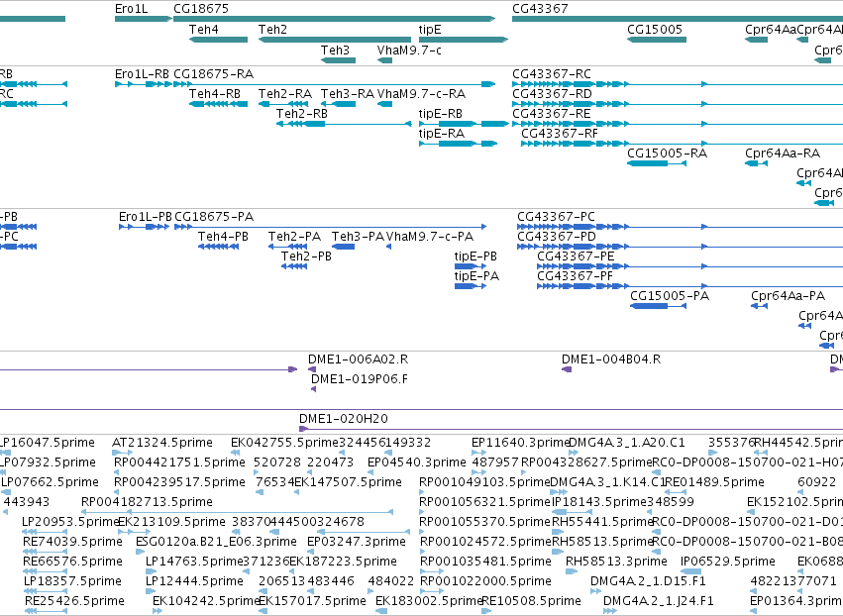
Task: Click the IP06529.5prime EST label
Action: click(728, 563)
